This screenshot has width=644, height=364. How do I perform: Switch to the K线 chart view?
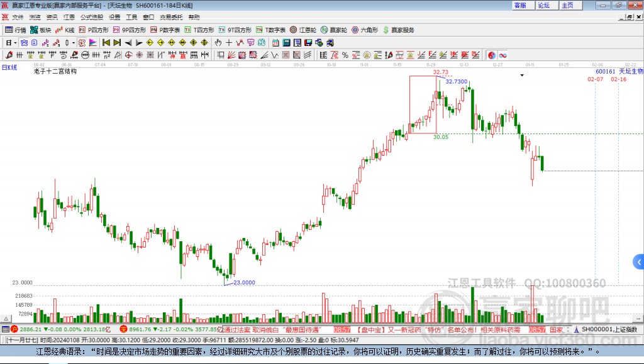[65, 30]
